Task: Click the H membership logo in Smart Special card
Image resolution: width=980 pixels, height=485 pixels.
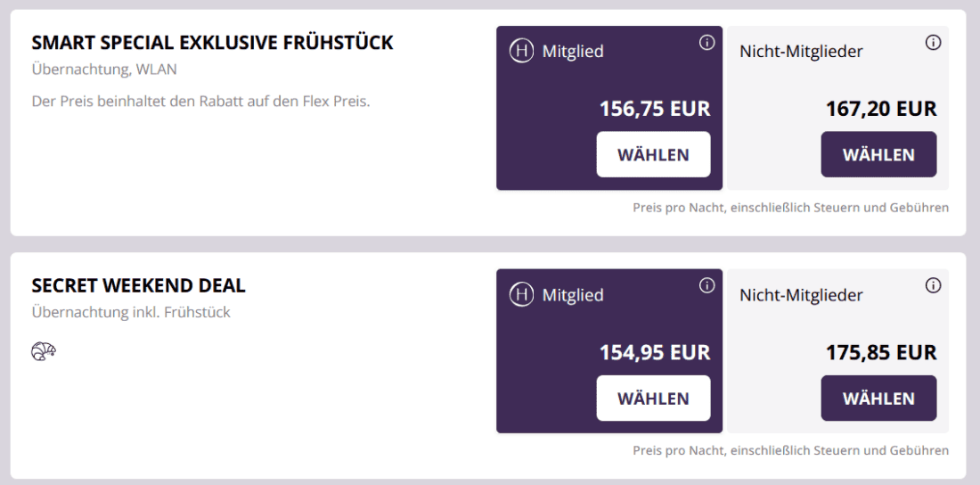Action: 521,52
